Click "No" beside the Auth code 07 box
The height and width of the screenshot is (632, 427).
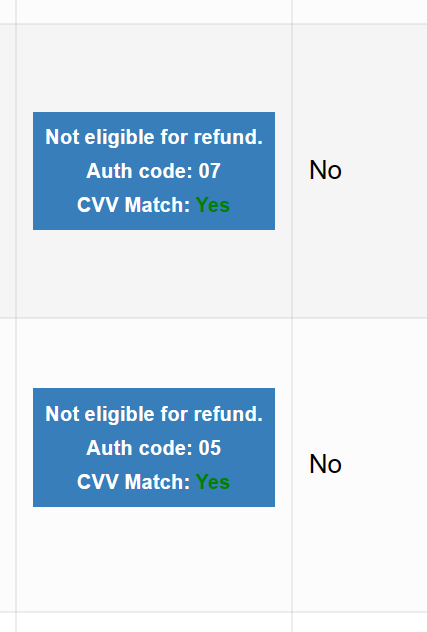(x=325, y=170)
